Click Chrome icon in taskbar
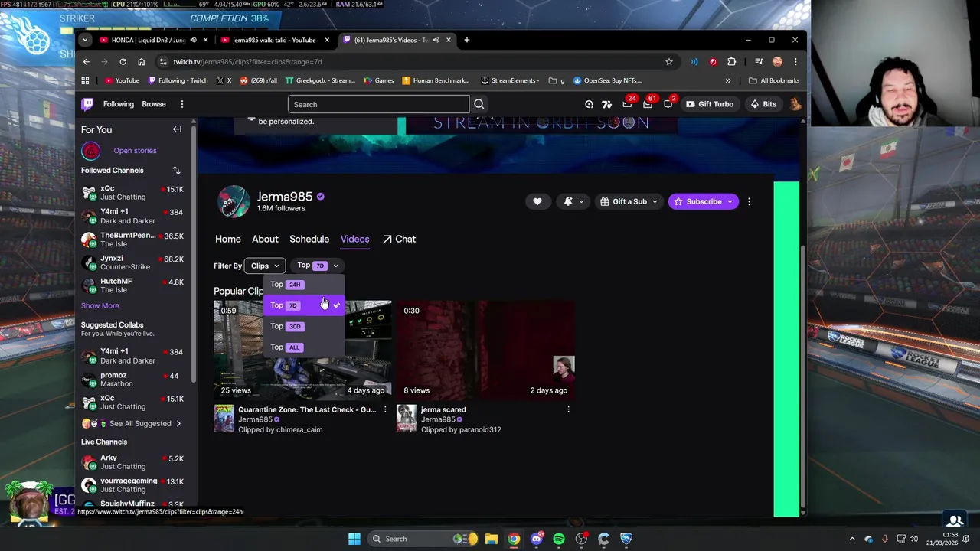Screen dimensions: 980x551 point(514,539)
